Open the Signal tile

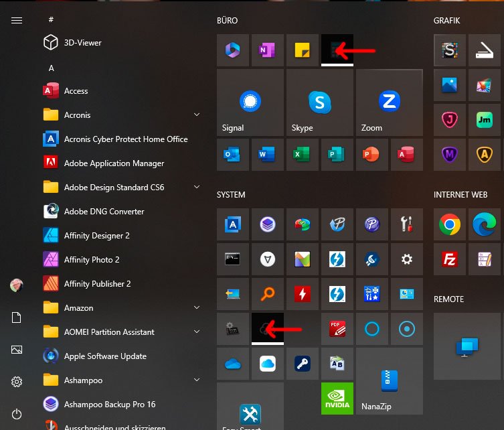pyautogui.click(x=251, y=102)
